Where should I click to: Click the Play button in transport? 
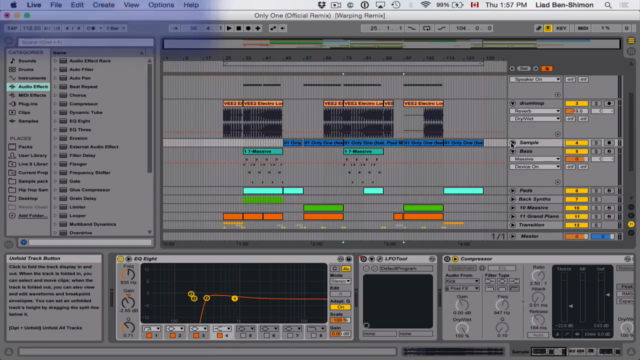coord(229,28)
